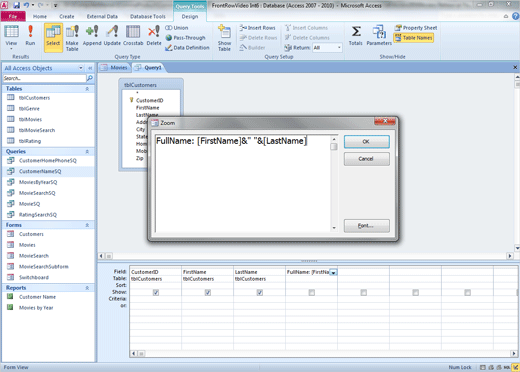The width and height of the screenshot is (520, 372).
Task: Click the design grid horizontal scrollbar right arrow
Action: (x=513, y=353)
